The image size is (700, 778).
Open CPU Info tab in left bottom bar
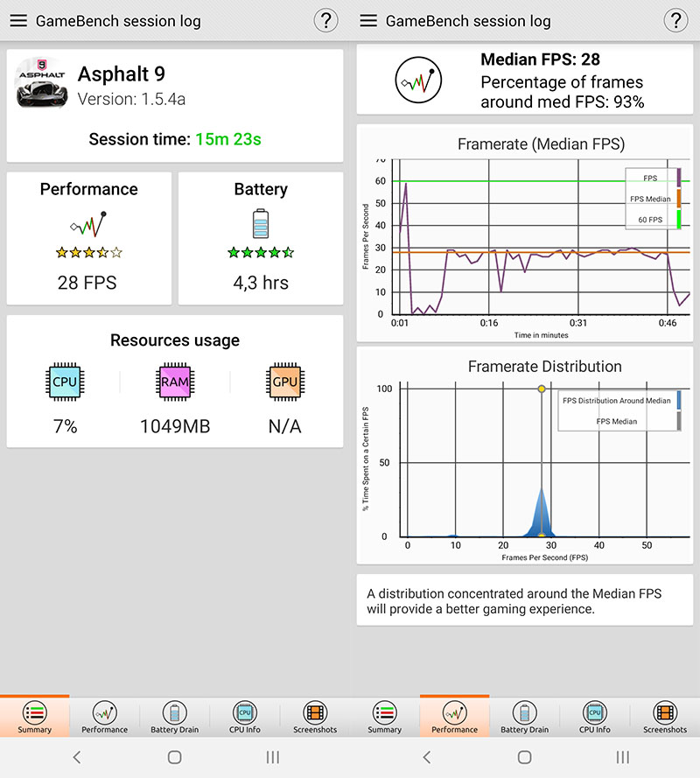(245, 717)
